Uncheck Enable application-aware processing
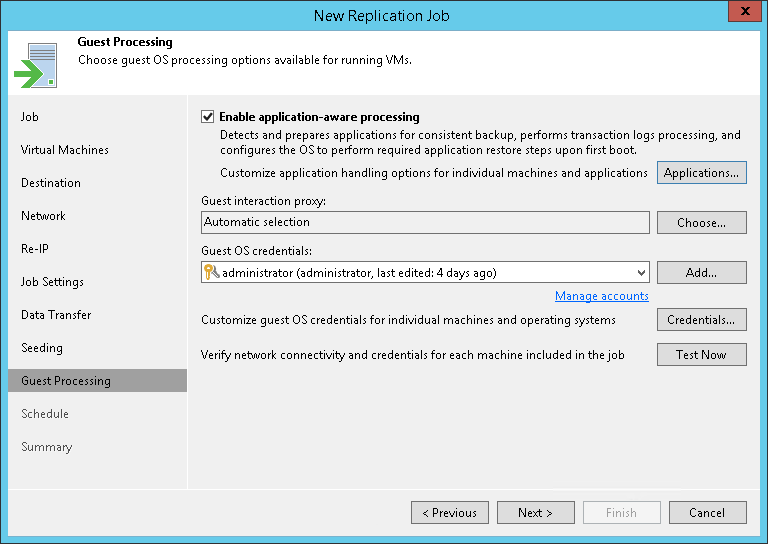 [x=208, y=117]
